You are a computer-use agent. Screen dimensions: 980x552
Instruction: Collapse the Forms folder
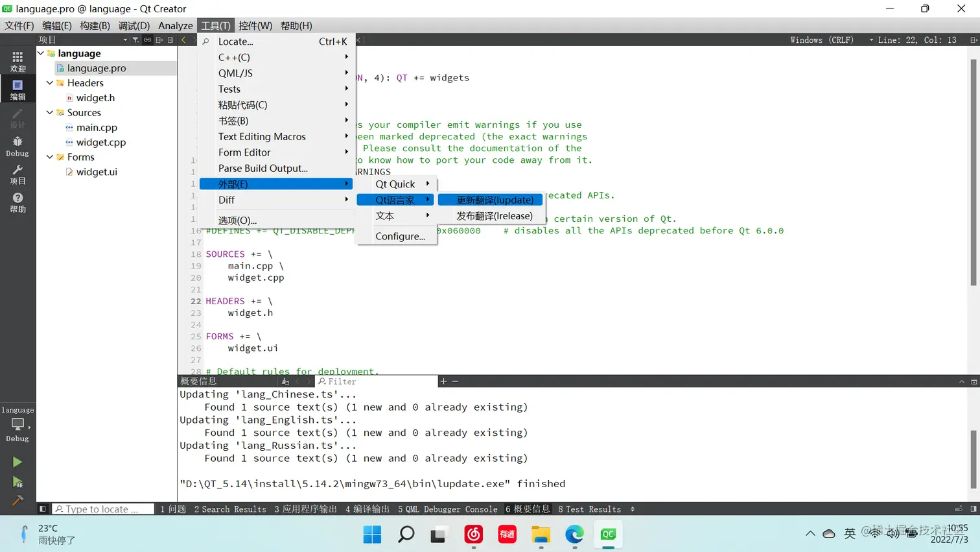click(50, 157)
